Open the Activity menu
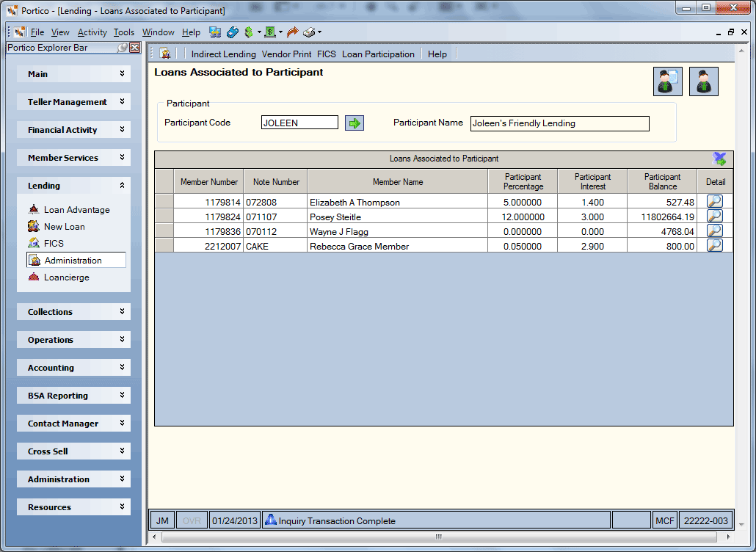Viewport: 756px width, 552px height. click(x=92, y=32)
